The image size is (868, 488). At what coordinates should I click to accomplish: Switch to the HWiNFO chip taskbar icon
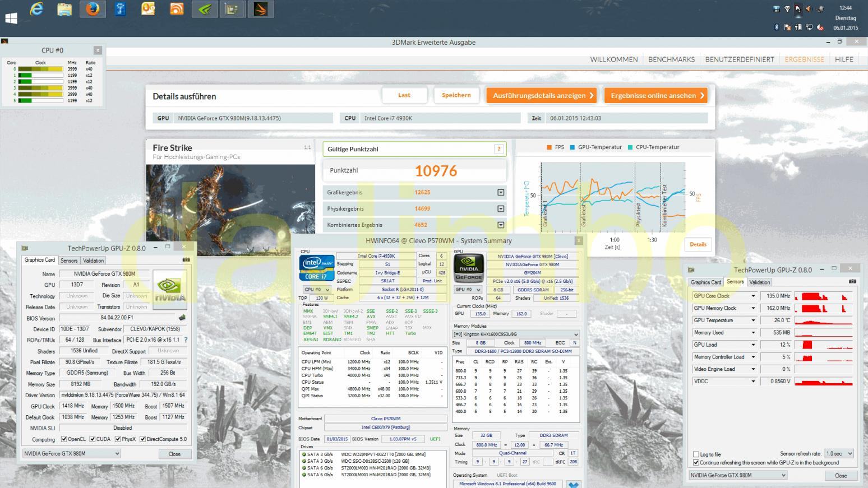click(x=232, y=9)
